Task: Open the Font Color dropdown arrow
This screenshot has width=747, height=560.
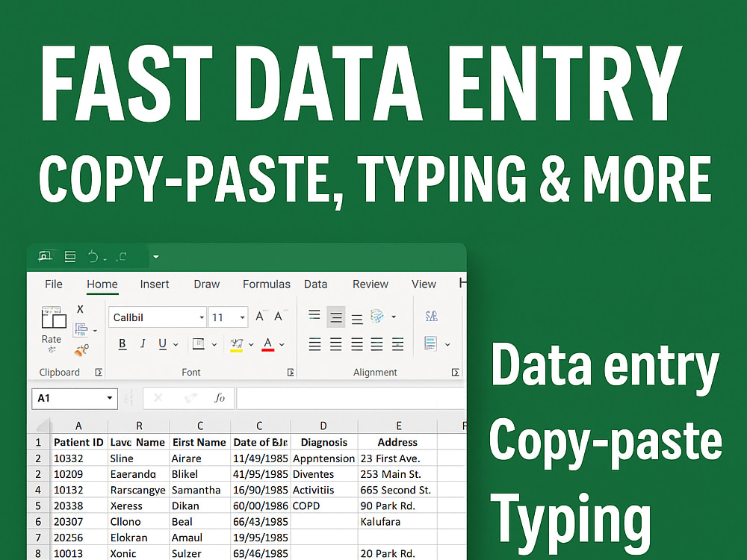Action: click(x=282, y=344)
